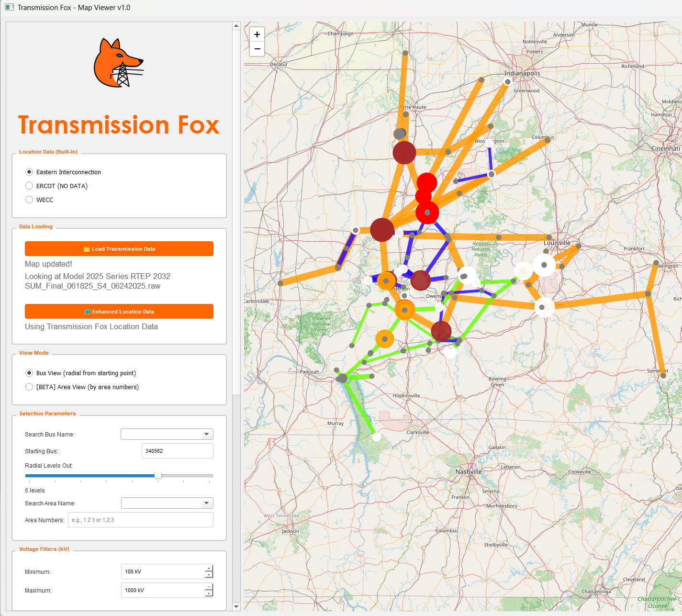The image size is (682, 616).
Task: Decrement the Maximum kV value with the down stepper
Action: click(208, 594)
